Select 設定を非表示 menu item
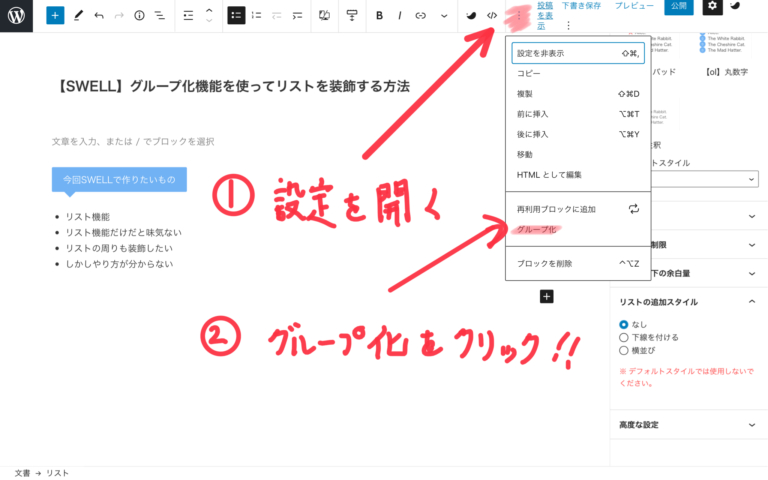This screenshot has height=480, width=768. [578, 53]
